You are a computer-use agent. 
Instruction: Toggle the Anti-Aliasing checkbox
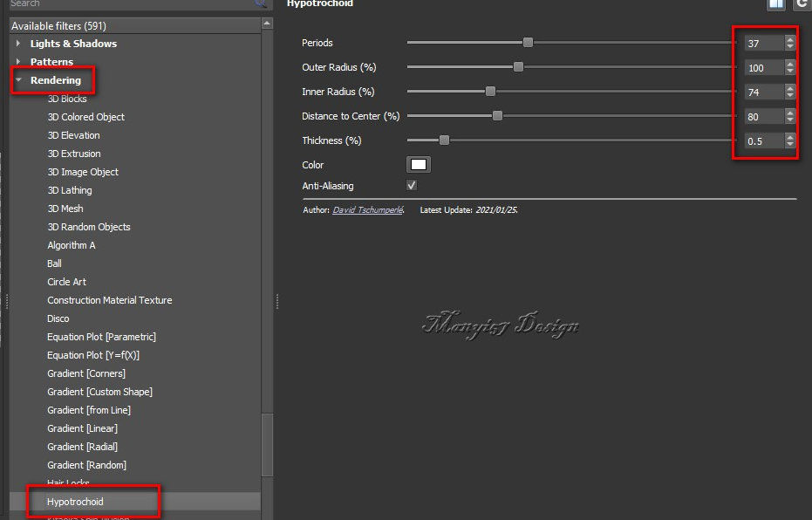point(412,186)
